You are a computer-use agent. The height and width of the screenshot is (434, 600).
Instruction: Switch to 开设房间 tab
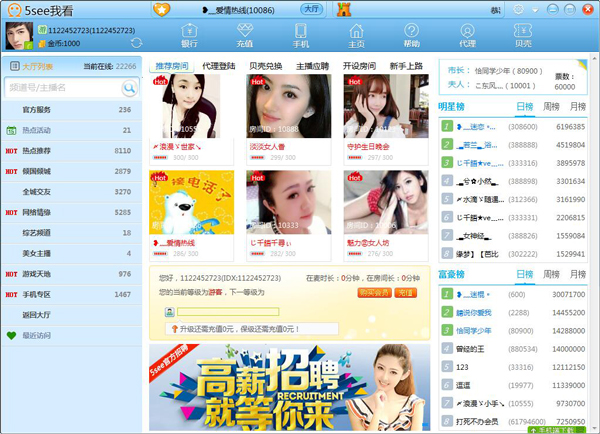[x=359, y=66]
